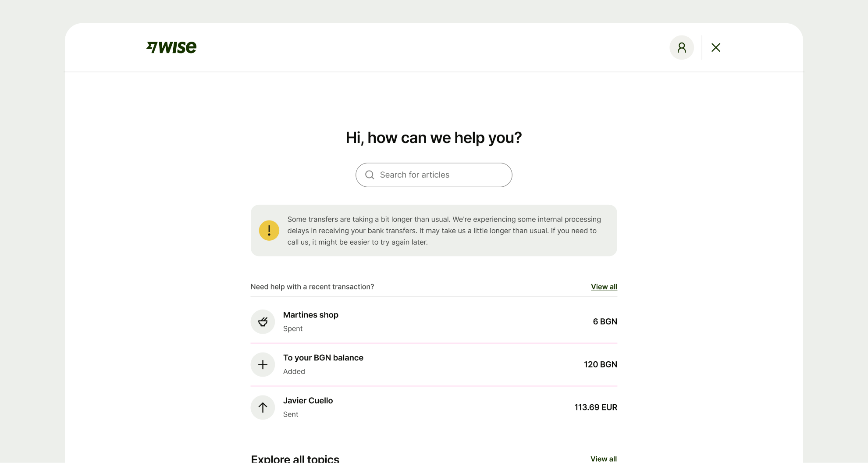Click the 6 BGN amount
Viewport: 868px width, 463px height.
[605, 321]
